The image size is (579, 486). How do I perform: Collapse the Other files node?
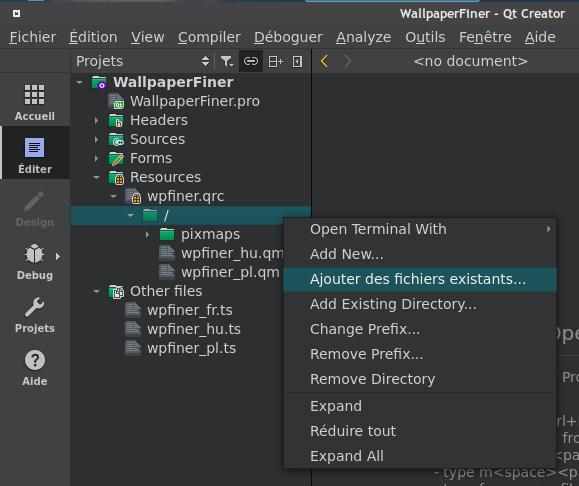click(x=96, y=291)
